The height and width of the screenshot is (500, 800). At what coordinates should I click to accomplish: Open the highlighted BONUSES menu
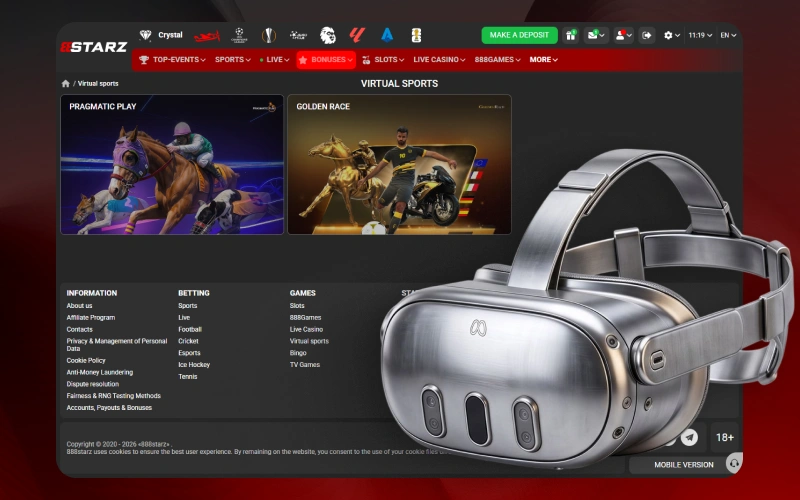coord(326,60)
